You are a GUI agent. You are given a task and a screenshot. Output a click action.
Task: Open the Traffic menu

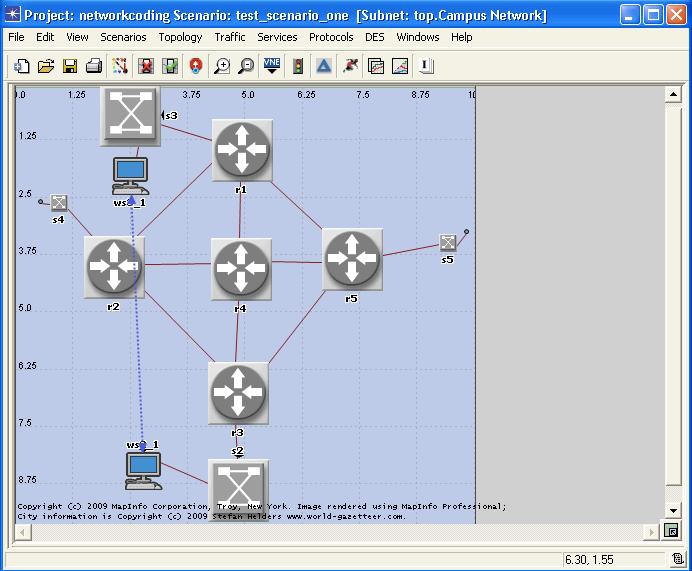pyautogui.click(x=230, y=37)
